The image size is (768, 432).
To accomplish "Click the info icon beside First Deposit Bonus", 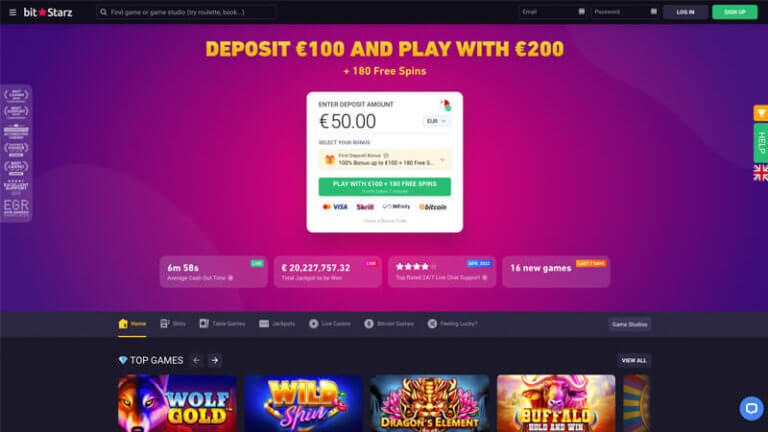I will 386,156.
